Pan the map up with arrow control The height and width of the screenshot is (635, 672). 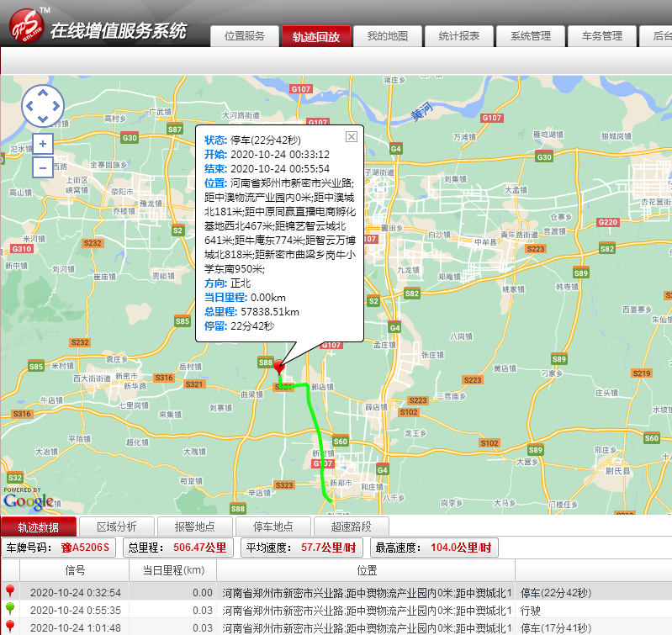[x=42, y=92]
